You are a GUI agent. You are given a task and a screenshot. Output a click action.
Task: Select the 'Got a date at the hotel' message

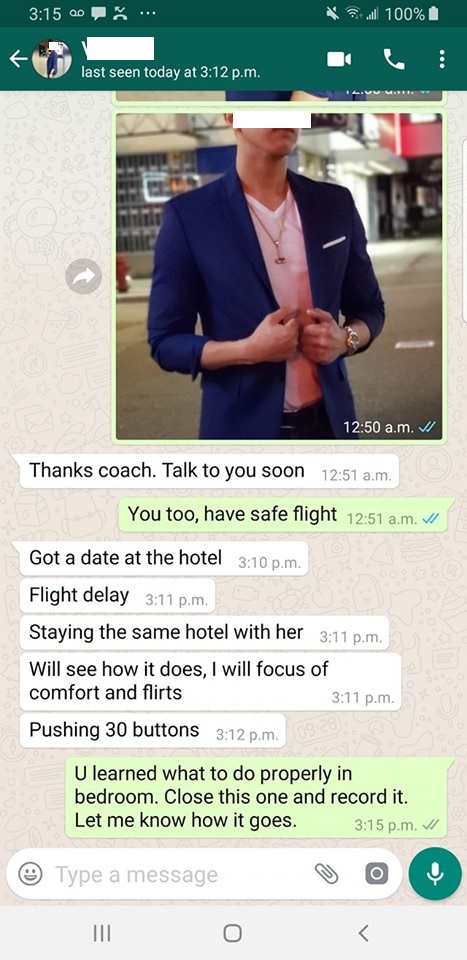tap(164, 558)
